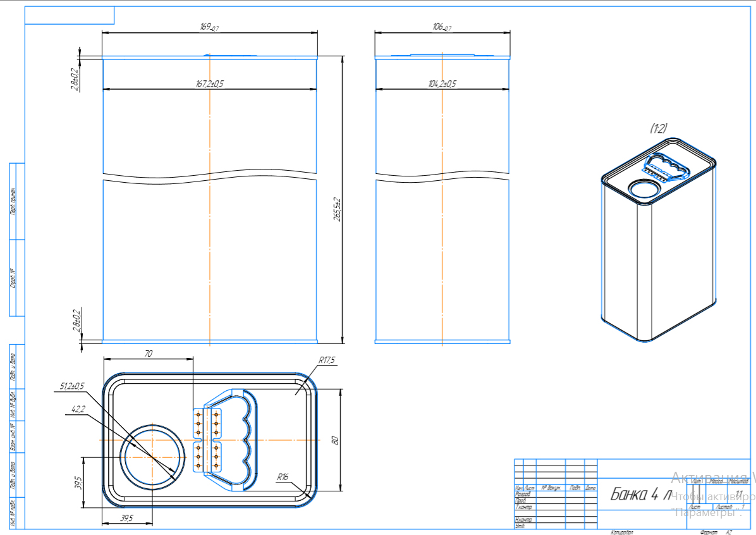
Task: Click the "Копировал" label
Action: (x=622, y=532)
